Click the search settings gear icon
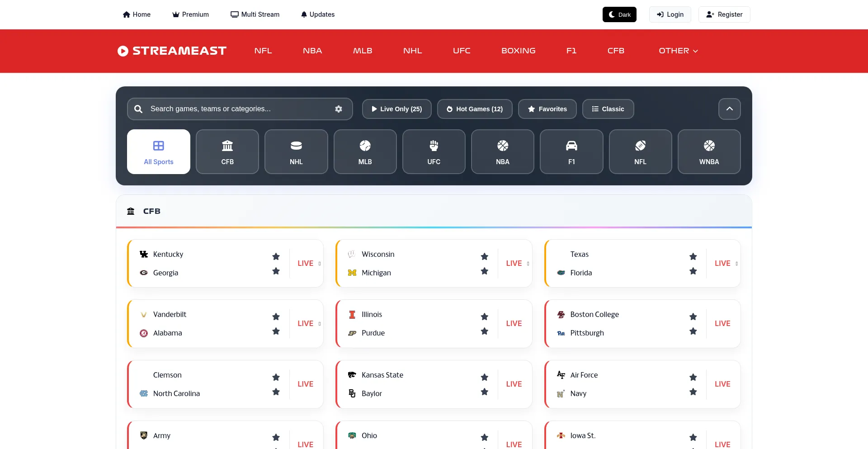Viewport: 868px width, 449px height. [338, 109]
